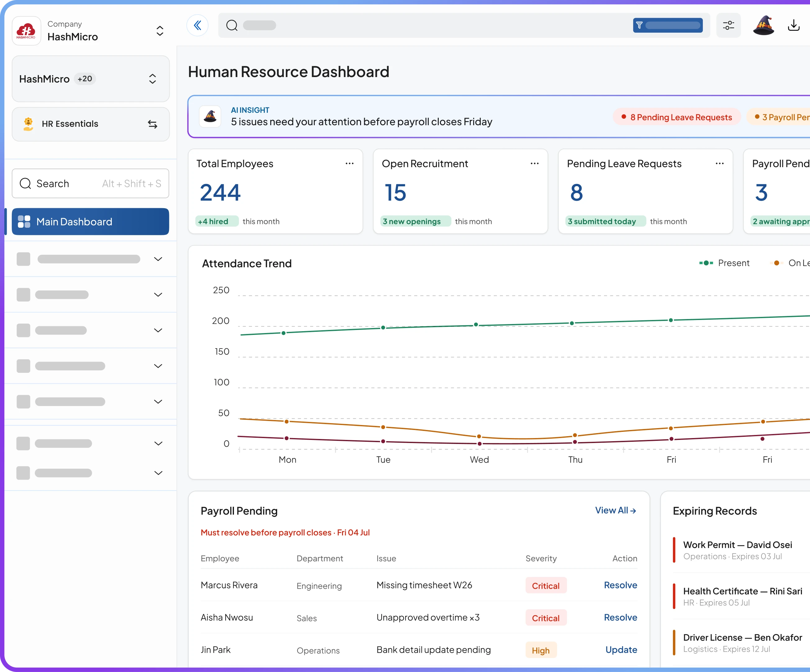Click the blue filter chip in search bar
Viewport: 810px width, 672px height.
(x=668, y=25)
